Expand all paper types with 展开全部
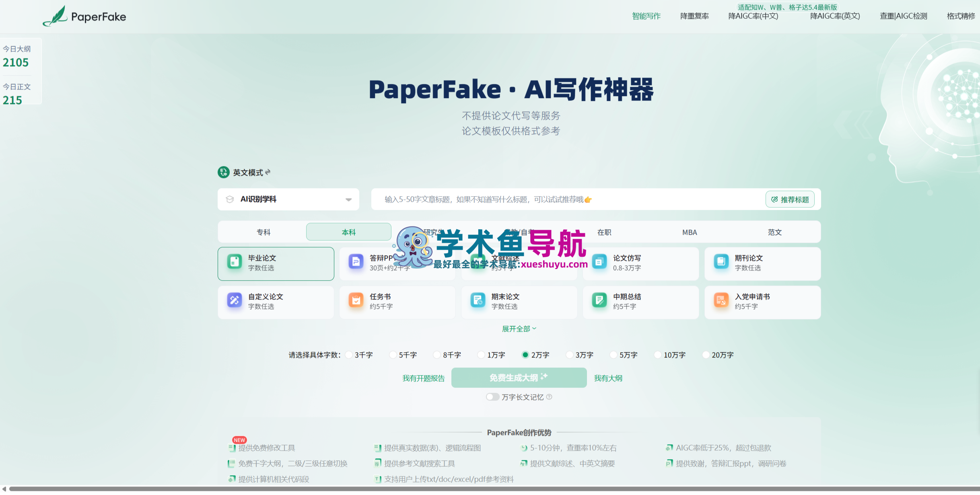This screenshot has width=980, height=495. click(x=519, y=329)
